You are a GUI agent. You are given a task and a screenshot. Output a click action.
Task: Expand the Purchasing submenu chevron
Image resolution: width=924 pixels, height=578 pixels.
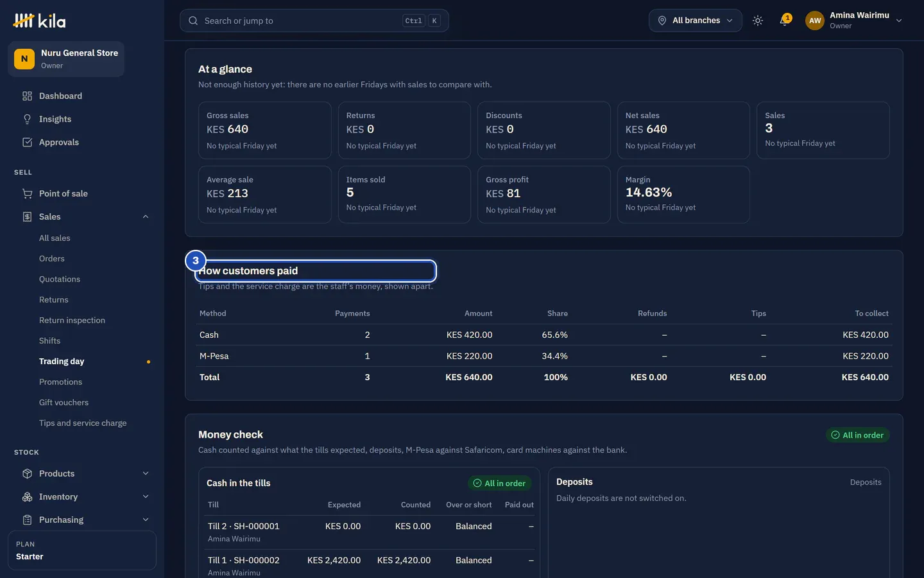(x=146, y=520)
